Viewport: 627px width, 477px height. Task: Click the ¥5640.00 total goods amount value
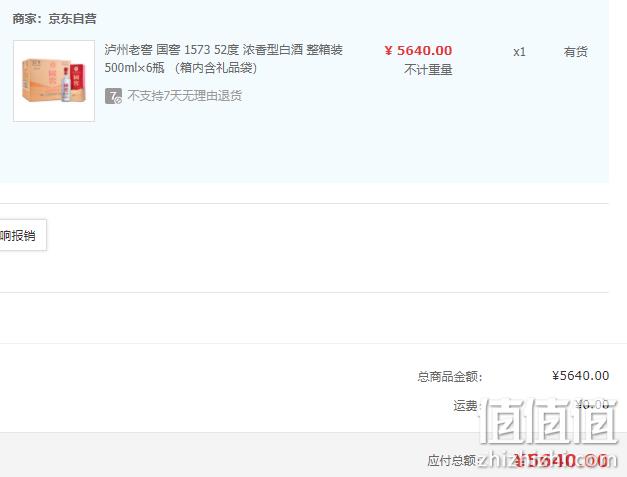click(x=580, y=376)
